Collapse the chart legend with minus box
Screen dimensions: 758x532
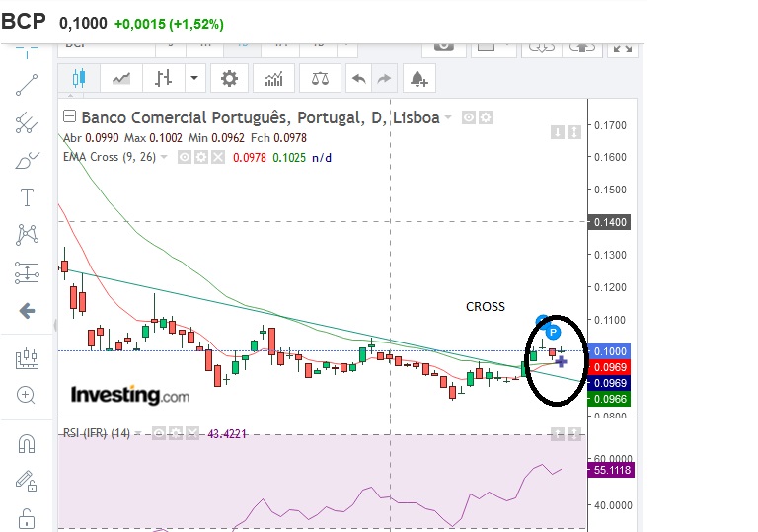(70, 116)
